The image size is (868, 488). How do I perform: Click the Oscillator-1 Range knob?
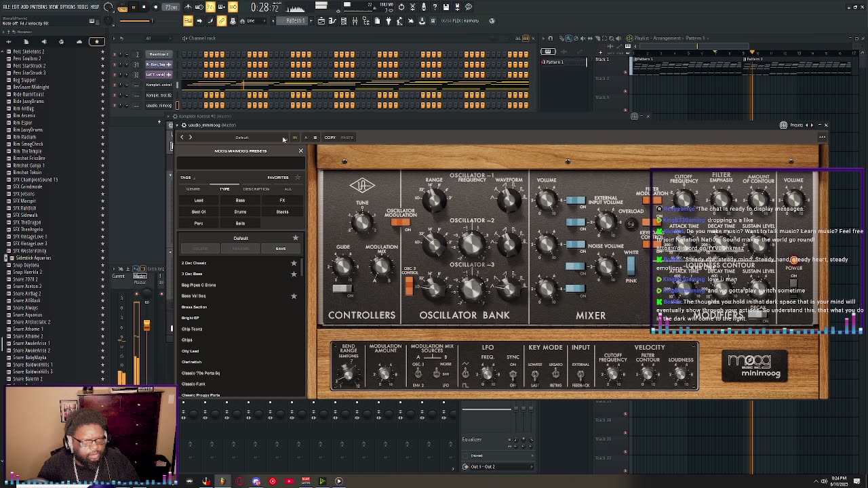(x=435, y=199)
